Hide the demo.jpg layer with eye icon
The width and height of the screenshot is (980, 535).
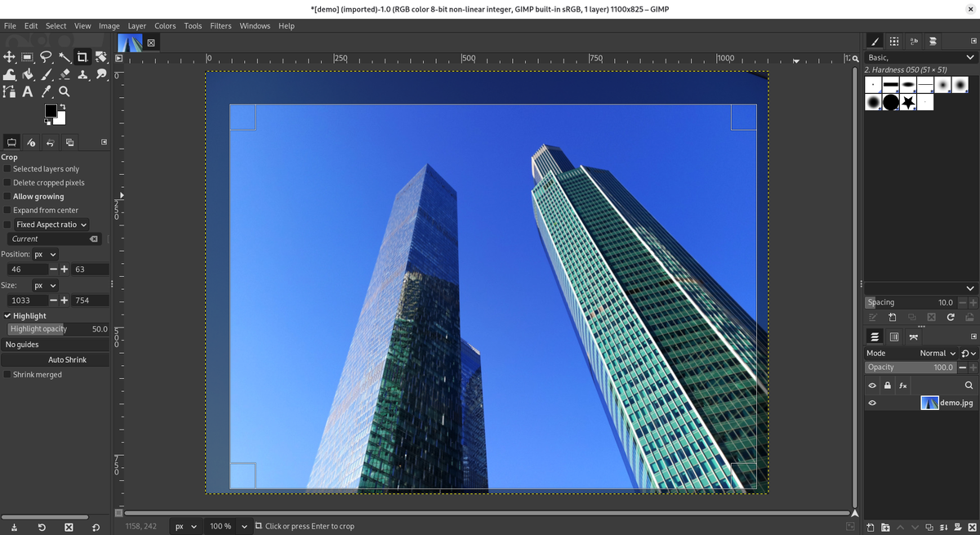pyautogui.click(x=872, y=403)
